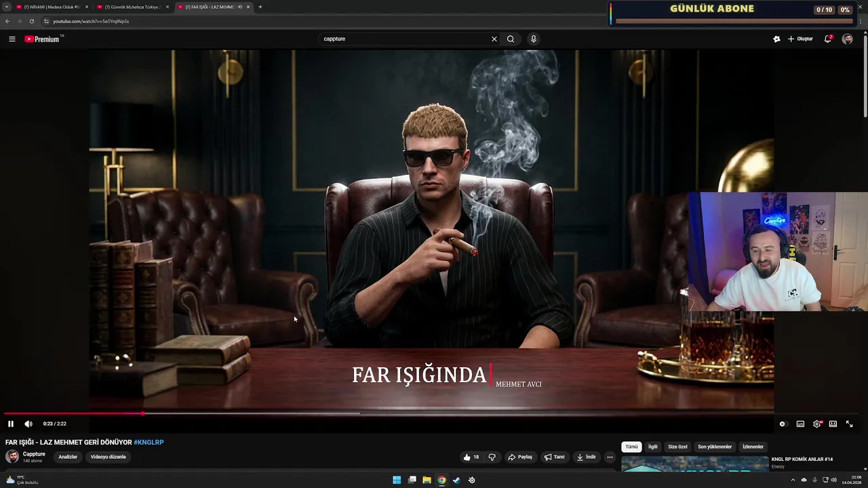Select the Size özel filter chip
The height and width of the screenshot is (488, 868).
(x=677, y=447)
